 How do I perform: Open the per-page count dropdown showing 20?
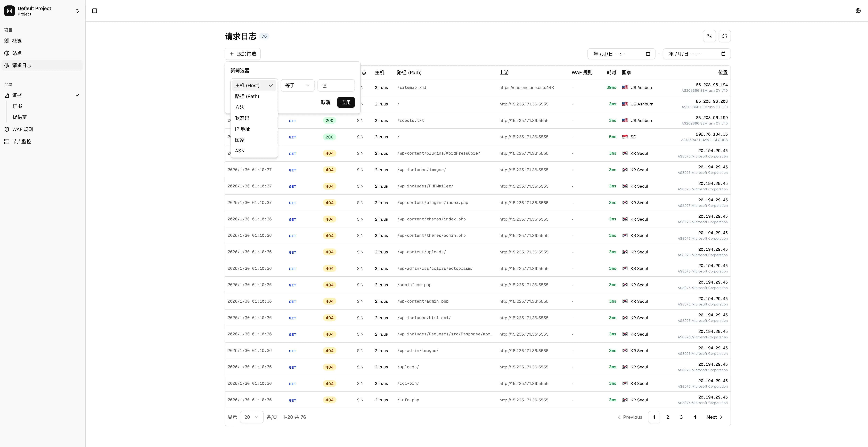point(251,417)
